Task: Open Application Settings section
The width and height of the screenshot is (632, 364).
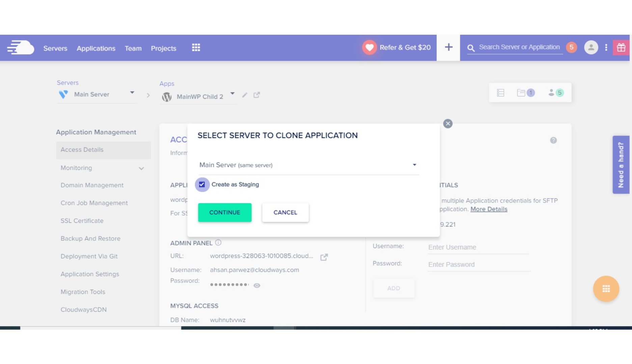Action: point(90,274)
